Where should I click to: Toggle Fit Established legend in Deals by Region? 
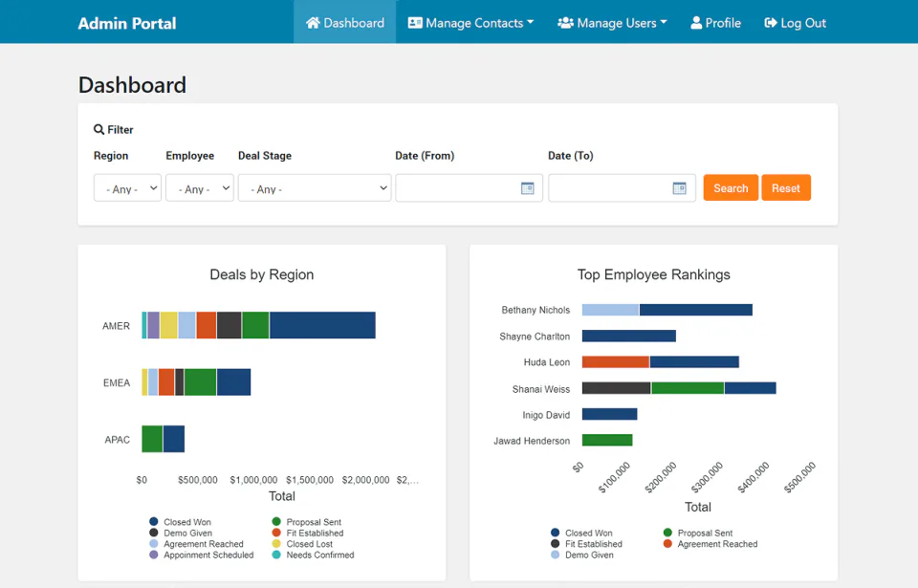tap(308, 533)
